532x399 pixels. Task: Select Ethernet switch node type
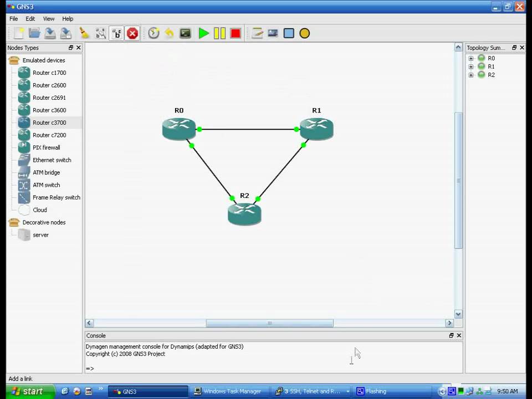coord(52,160)
